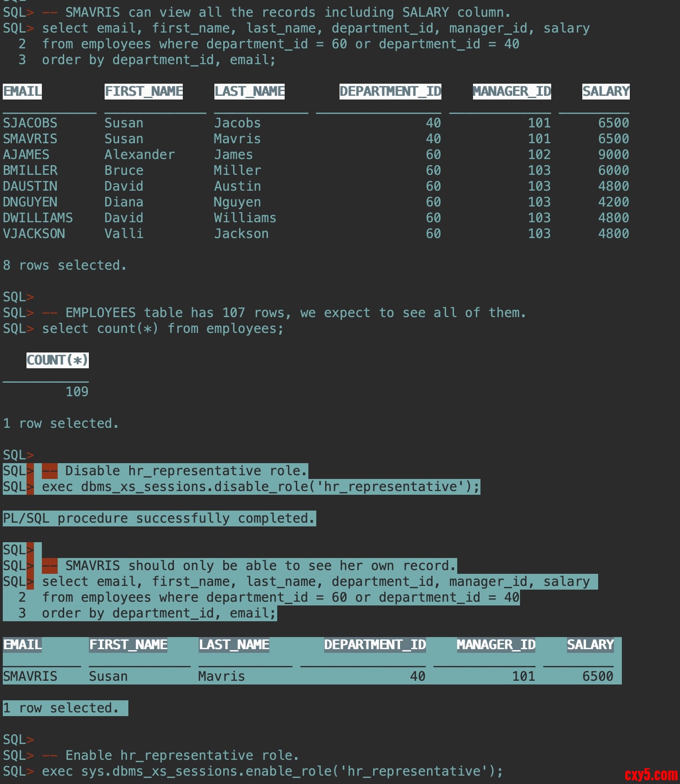
Task: Click MANAGER_ID header in the highlighted lower table
Action: 496,645
